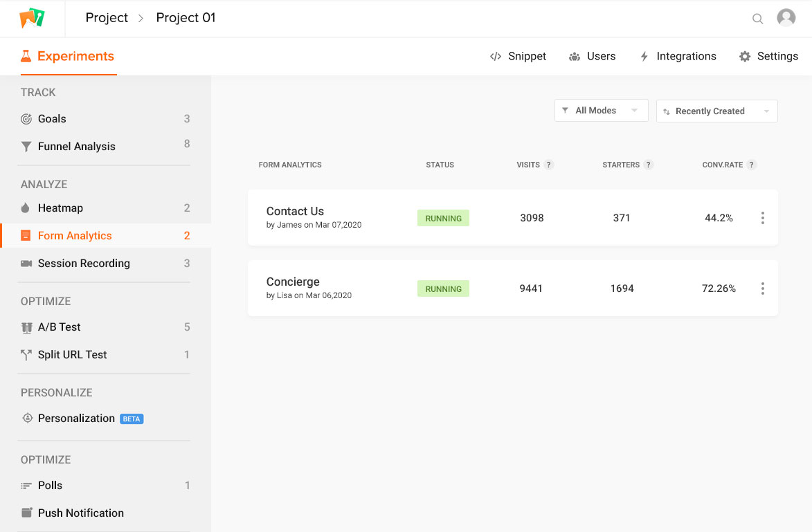Click the Conv.Rate help question mark
Screen dimensions: 812x532
pyautogui.click(x=752, y=165)
